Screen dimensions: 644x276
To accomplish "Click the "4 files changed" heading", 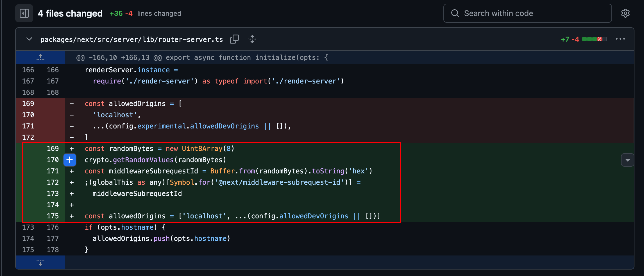I will 70,13.
